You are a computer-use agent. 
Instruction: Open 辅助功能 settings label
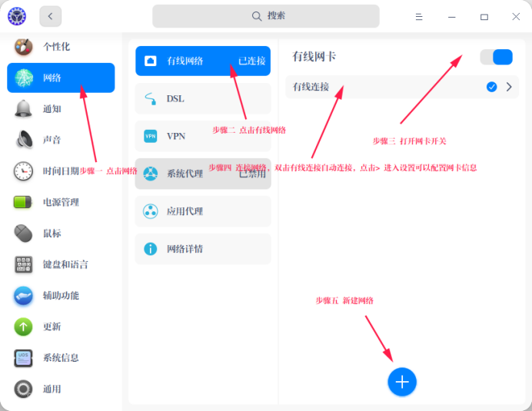click(61, 296)
